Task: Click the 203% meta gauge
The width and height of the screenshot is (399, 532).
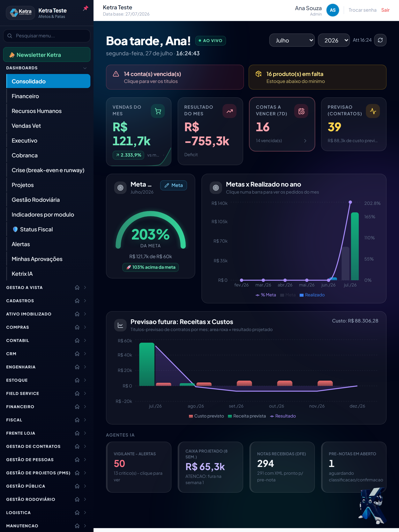Action: tap(151, 230)
